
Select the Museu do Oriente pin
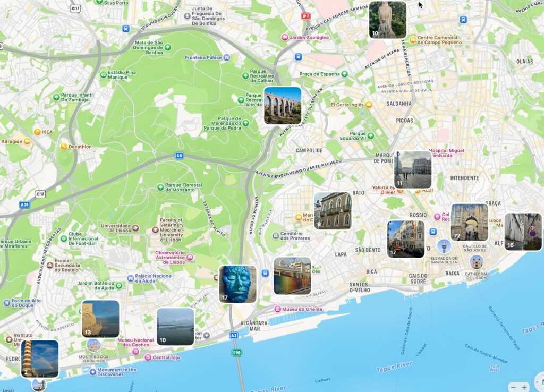point(277,309)
